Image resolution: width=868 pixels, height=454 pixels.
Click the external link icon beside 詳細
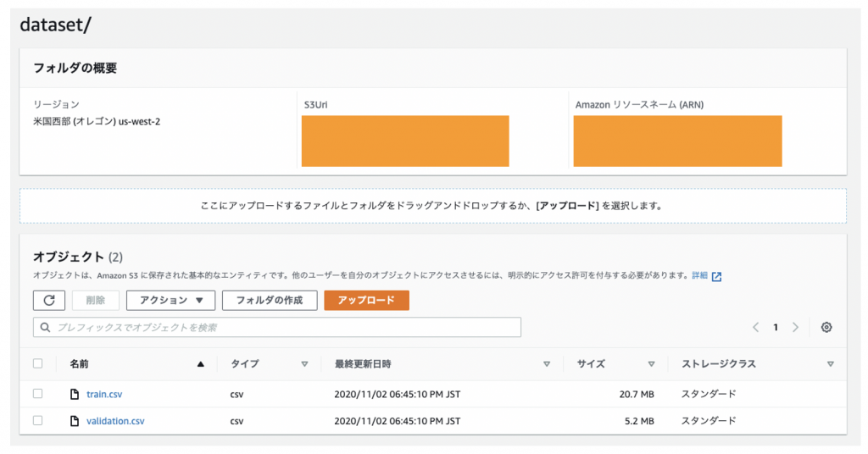(716, 276)
